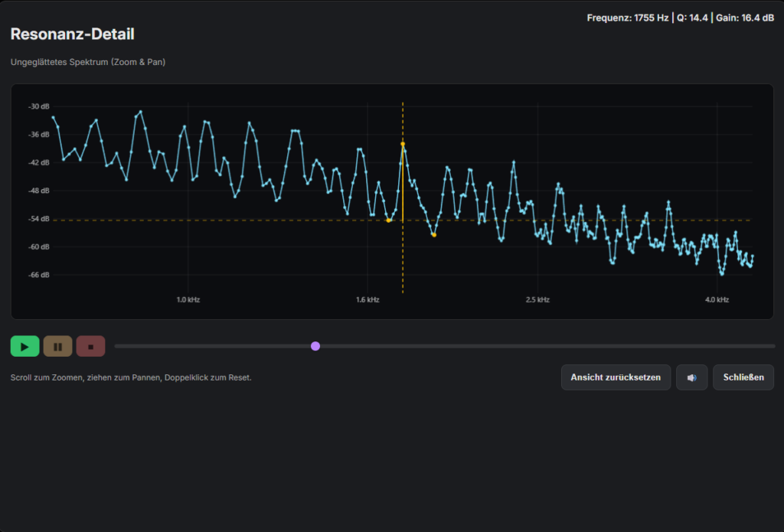
Task: Click the -66 dB axis label
Action: click(39, 275)
